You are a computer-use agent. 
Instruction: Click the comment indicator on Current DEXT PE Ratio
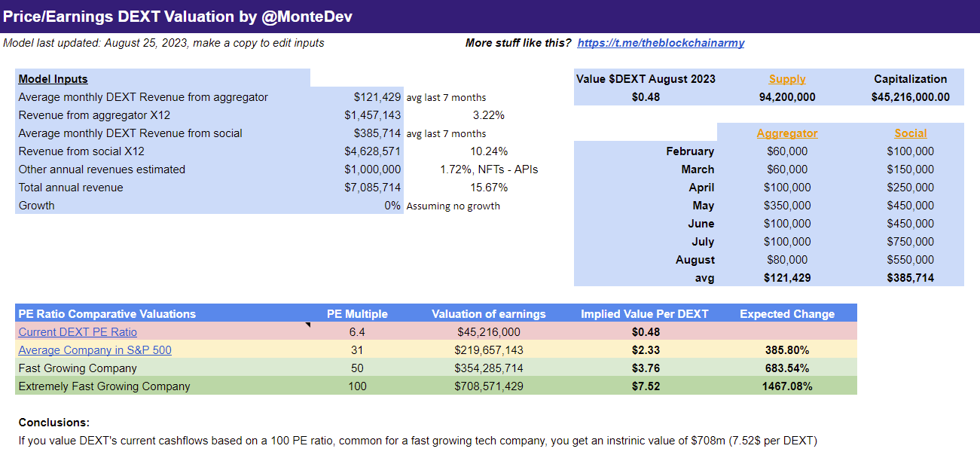(x=308, y=325)
